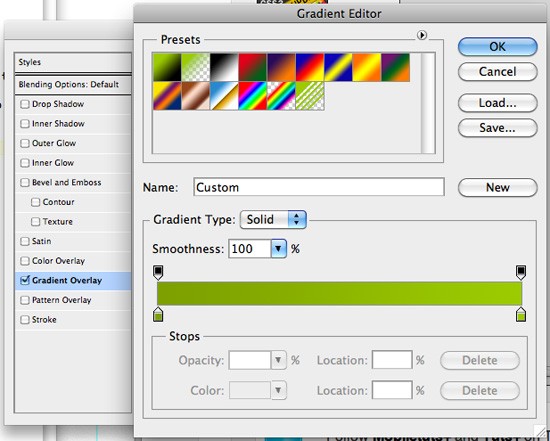Image resolution: width=550 pixels, height=441 pixels.
Task: Enable the Inner Glow checkbox
Action: (25, 163)
